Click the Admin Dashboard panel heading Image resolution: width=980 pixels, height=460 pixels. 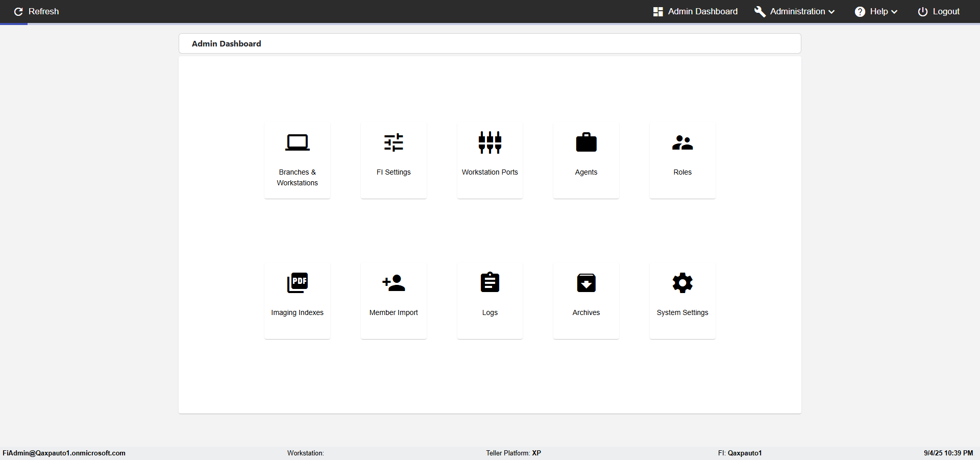coord(226,43)
